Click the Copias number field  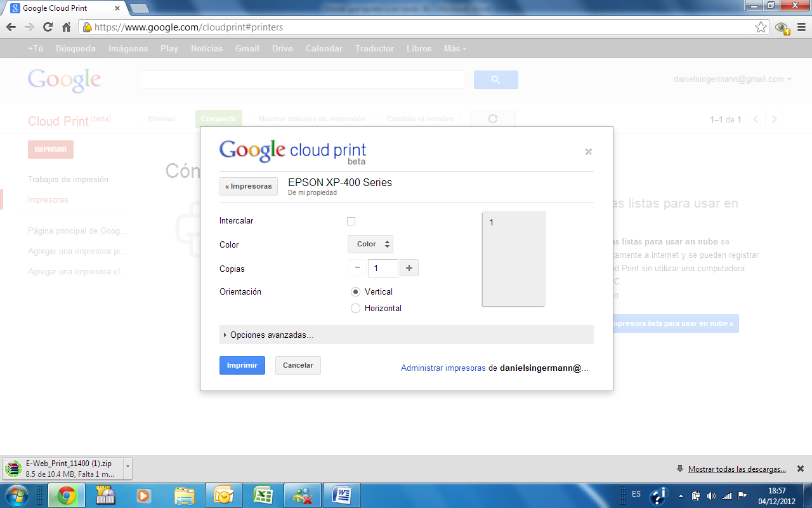(383, 268)
